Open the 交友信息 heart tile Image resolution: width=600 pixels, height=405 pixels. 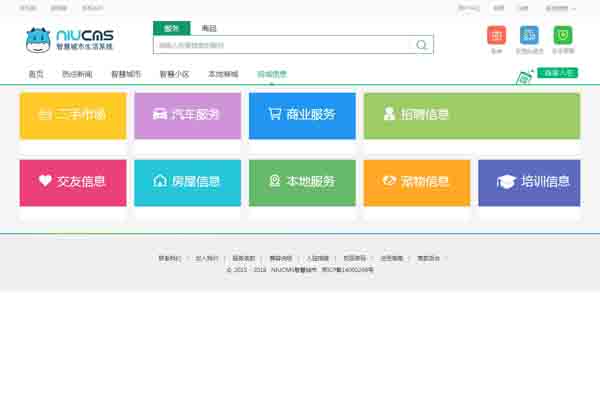73,181
